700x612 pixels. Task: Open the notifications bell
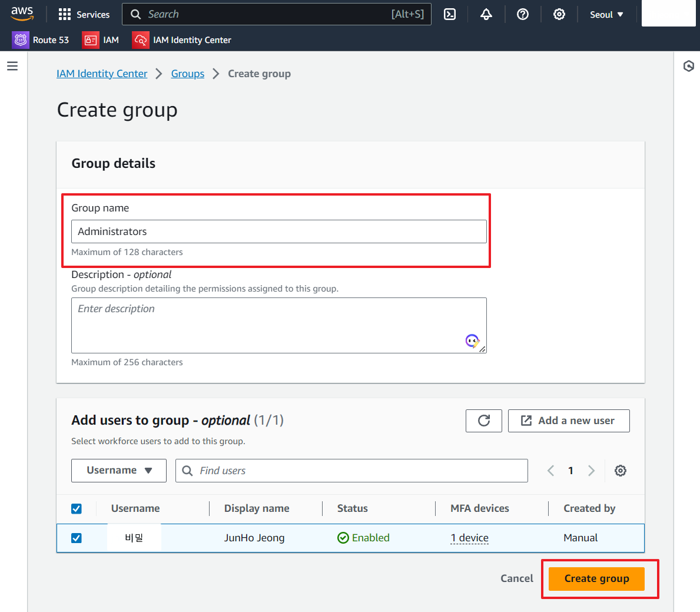(x=486, y=14)
